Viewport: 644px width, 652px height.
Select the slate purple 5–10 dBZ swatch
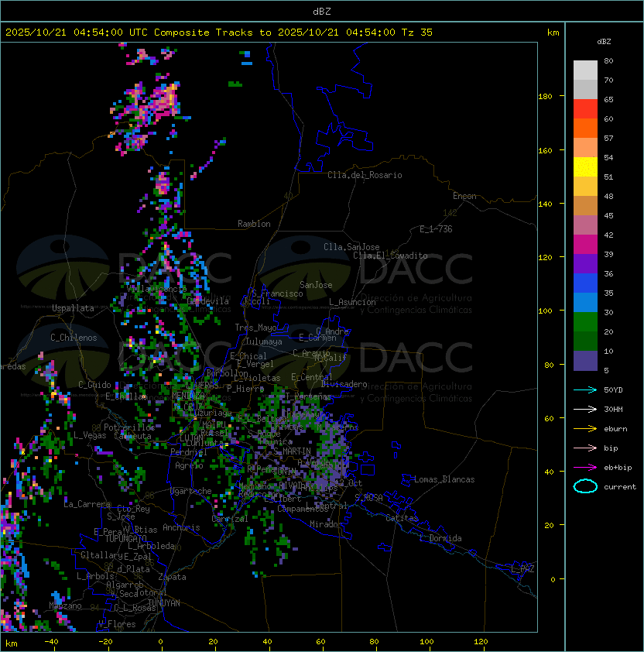coord(585,361)
